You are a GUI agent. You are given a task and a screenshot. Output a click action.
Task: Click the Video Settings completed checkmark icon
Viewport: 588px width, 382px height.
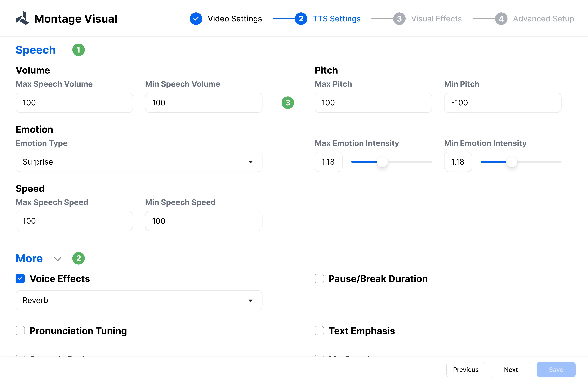[196, 19]
